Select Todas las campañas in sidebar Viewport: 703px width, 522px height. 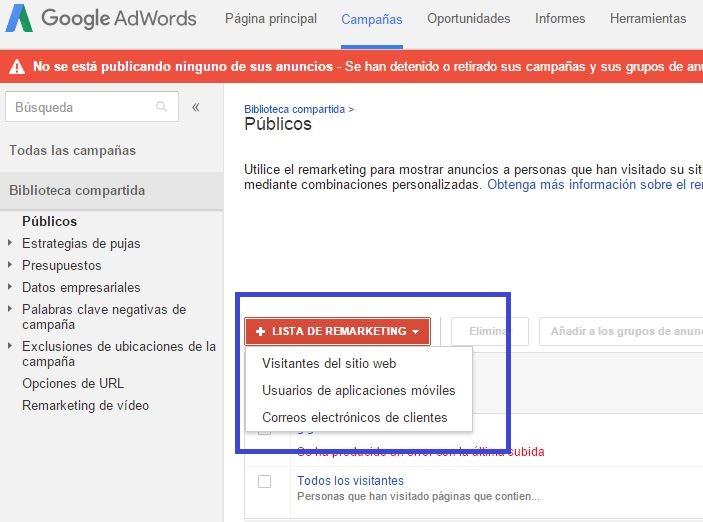coord(73,150)
